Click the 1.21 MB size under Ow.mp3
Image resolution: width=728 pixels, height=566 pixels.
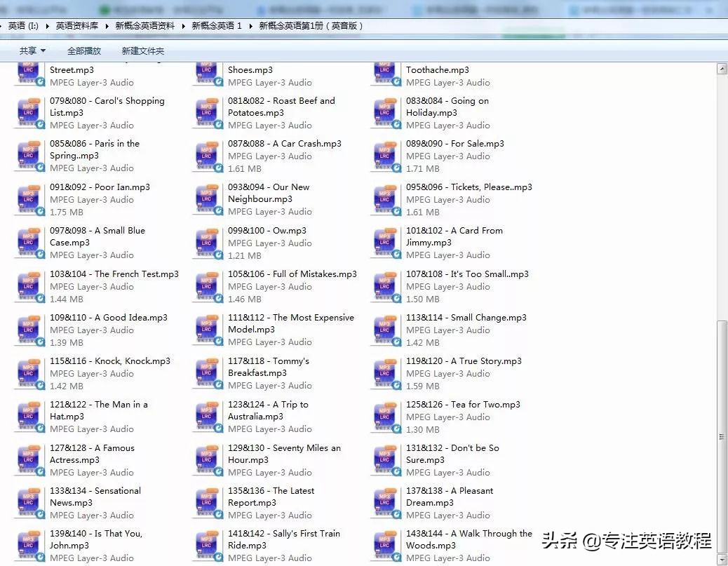pos(245,256)
